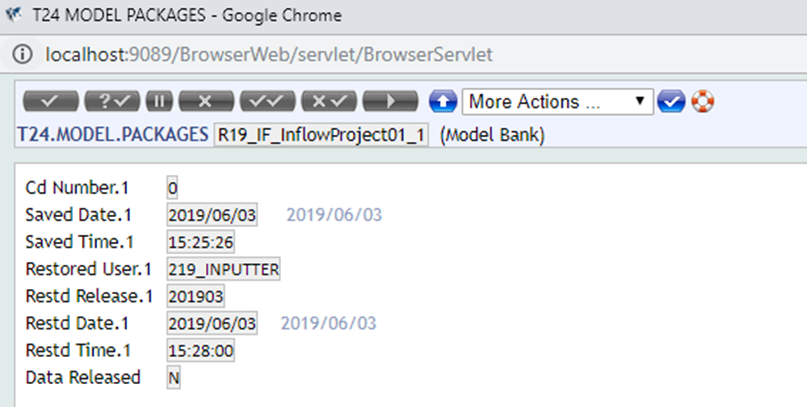Click the localhost URL address bar

click(x=270, y=53)
